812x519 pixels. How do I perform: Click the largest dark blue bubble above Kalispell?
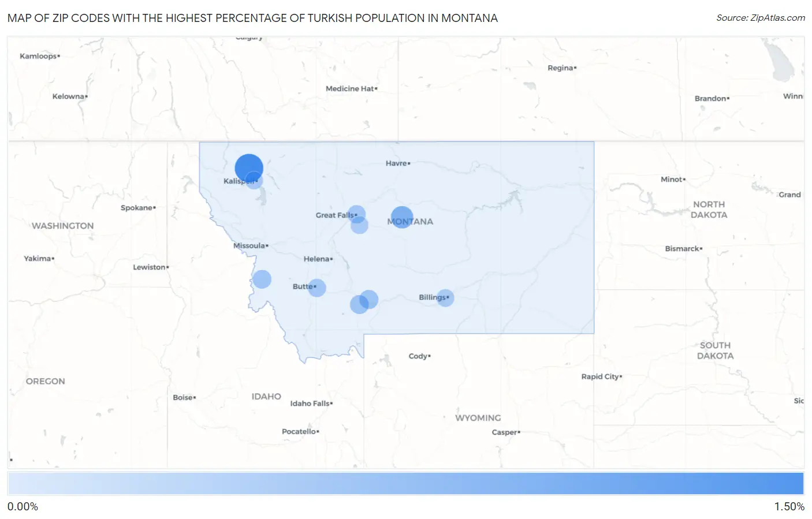[249, 168]
